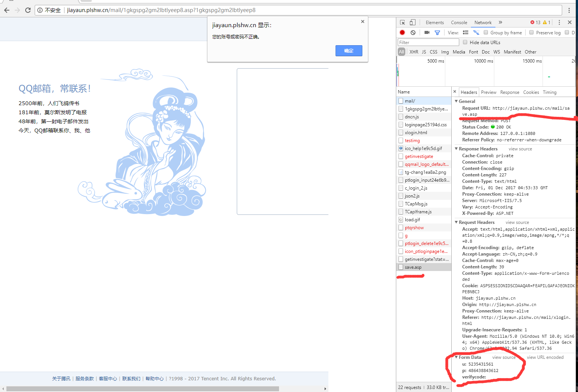Open the Console tab in DevTools
Viewport: 578px width, 392px height.
tap(459, 23)
